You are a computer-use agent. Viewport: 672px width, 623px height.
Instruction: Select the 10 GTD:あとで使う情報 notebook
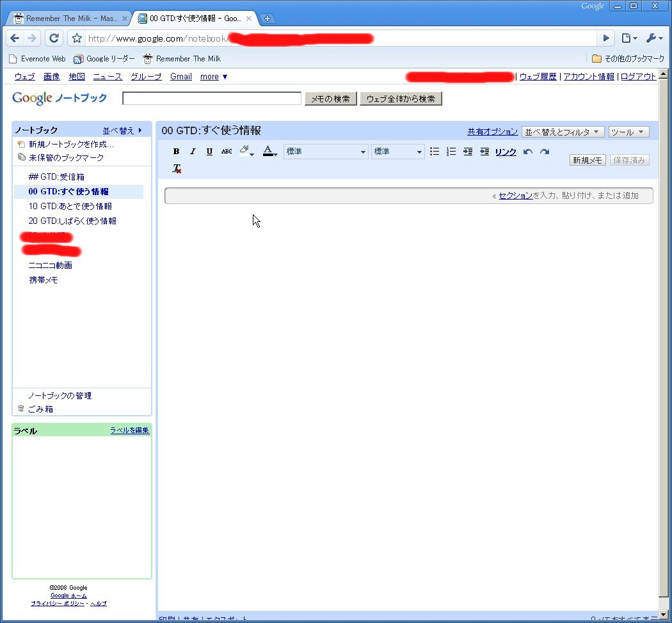[x=70, y=207]
